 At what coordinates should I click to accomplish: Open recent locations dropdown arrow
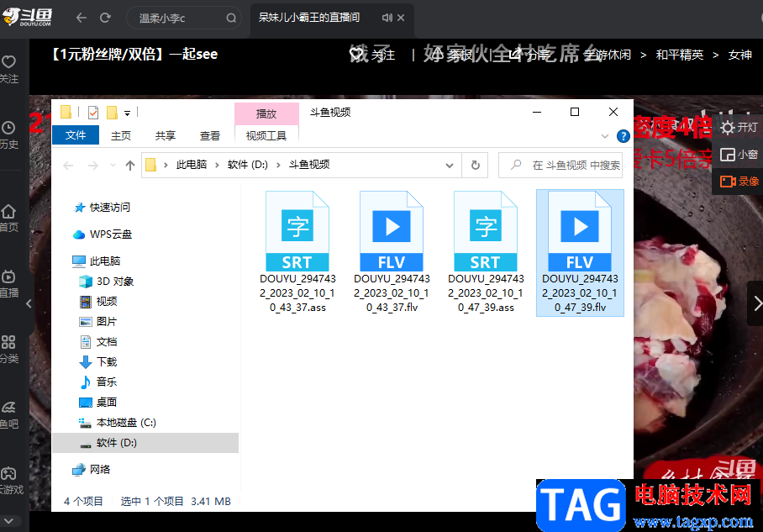[113, 166]
